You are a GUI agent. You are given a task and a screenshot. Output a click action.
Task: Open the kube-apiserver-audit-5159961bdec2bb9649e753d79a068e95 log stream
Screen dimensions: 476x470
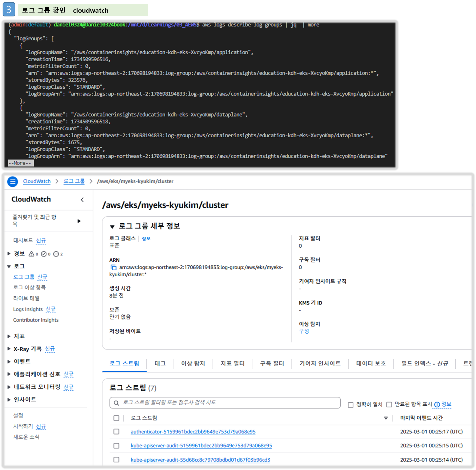(x=201, y=446)
